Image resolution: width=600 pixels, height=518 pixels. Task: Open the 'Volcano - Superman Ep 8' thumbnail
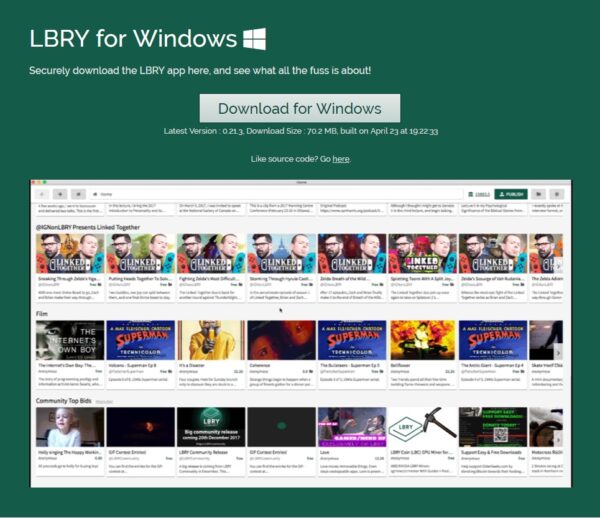(x=140, y=340)
